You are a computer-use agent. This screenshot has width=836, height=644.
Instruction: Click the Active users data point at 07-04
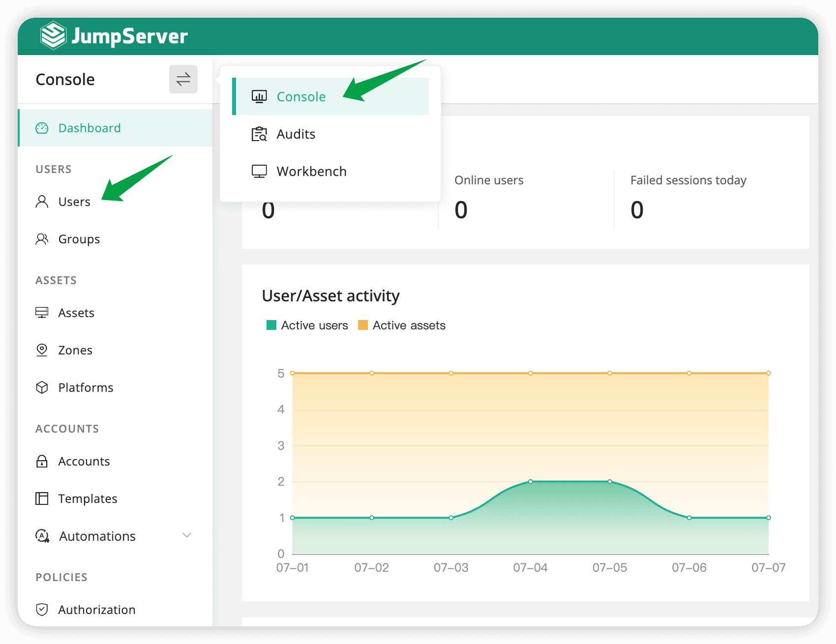531,482
